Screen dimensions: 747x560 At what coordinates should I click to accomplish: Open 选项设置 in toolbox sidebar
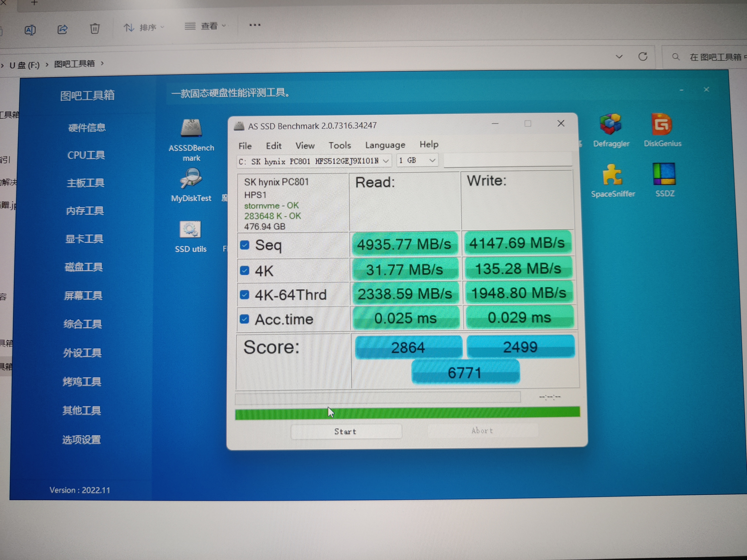(81, 439)
